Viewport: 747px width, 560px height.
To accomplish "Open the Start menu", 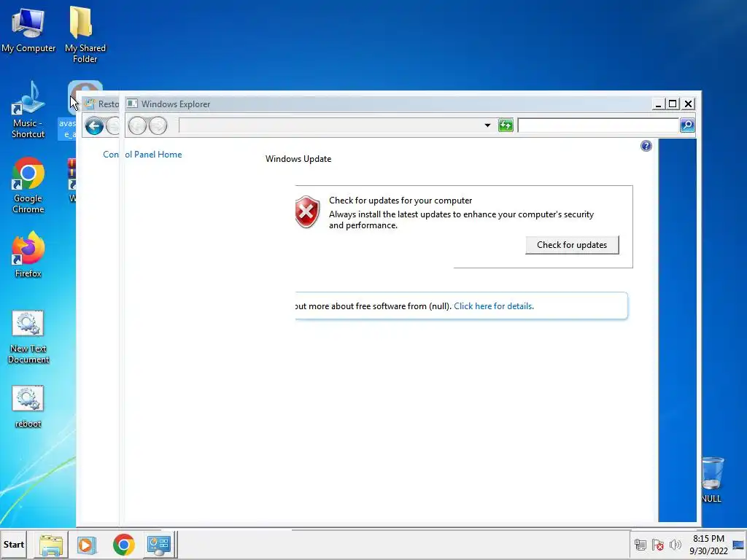I will tap(13, 544).
